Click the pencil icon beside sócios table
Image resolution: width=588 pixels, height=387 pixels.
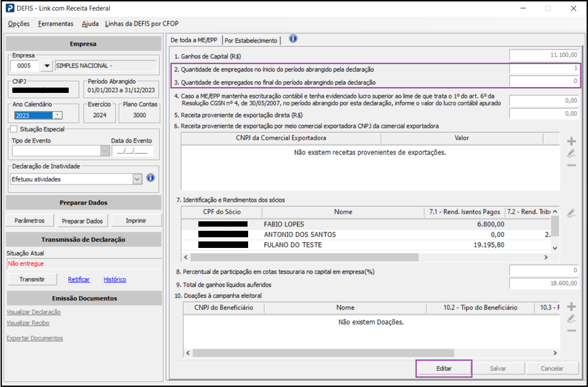coord(571,213)
